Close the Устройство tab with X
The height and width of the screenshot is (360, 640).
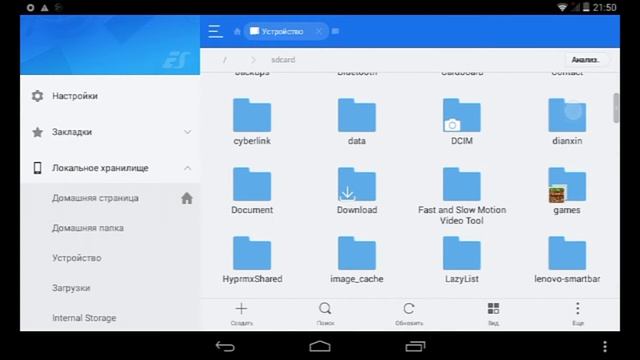tap(319, 31)
